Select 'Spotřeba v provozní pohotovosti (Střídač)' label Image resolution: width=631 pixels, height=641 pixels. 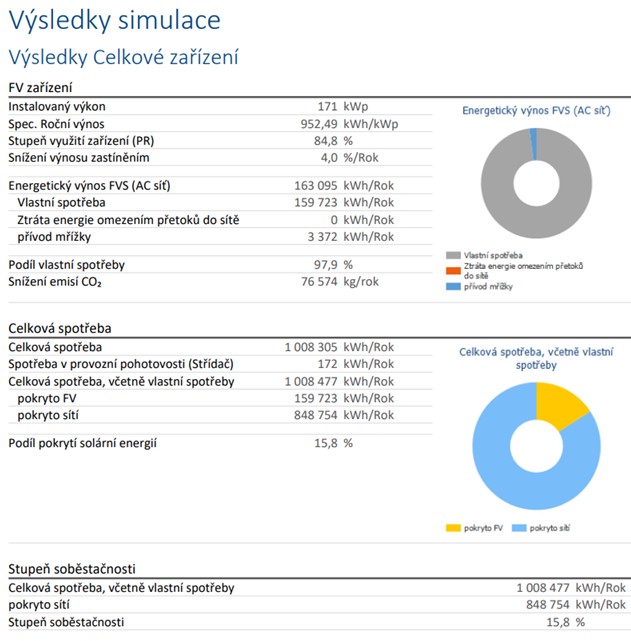121,364
